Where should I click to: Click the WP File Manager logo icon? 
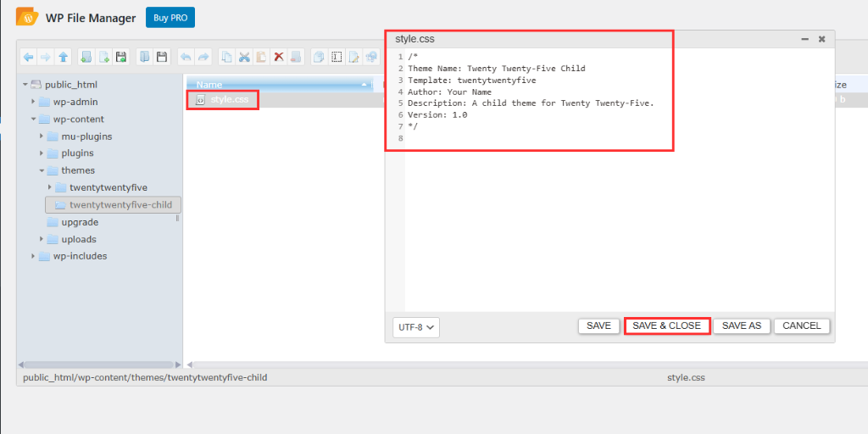pos(27,18)
